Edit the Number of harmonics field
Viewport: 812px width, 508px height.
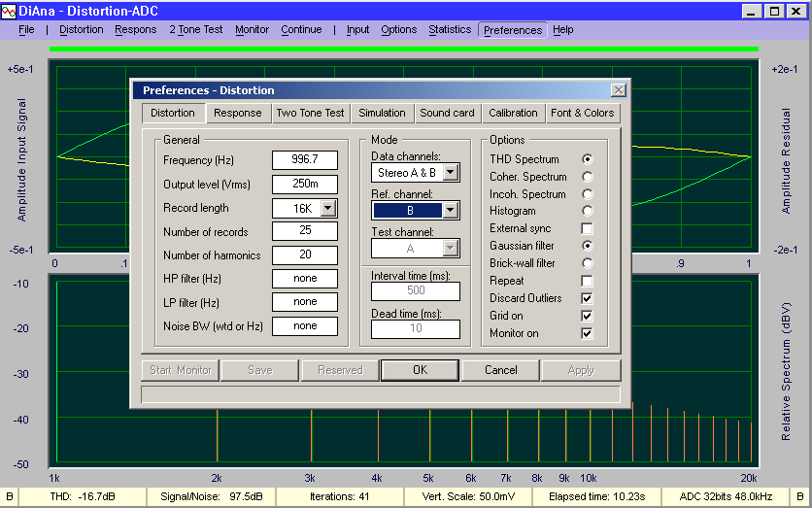pos(305,254)
